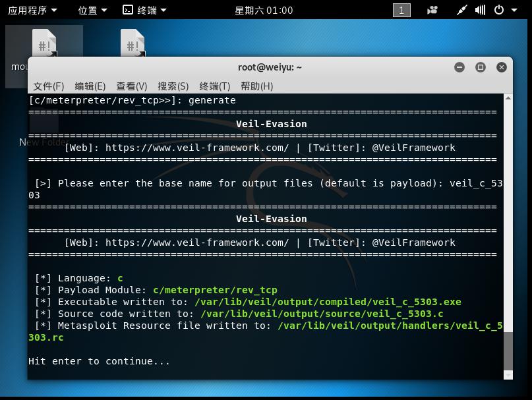This screenshot has width=532, height=400.
Task: Open the power icon menu
Action: (x=499, y=10)
